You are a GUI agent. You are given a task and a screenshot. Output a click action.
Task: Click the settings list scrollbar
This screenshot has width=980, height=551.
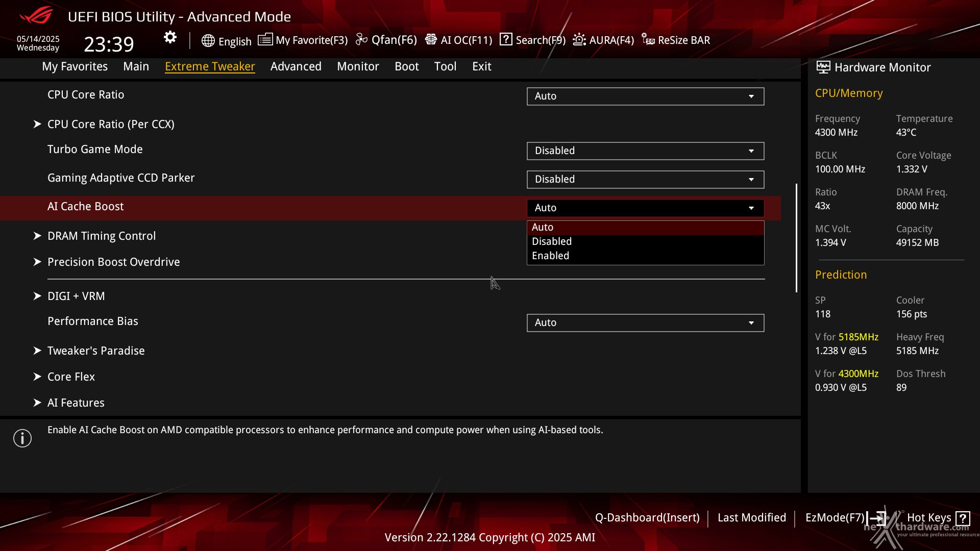[x=796, y=238]
